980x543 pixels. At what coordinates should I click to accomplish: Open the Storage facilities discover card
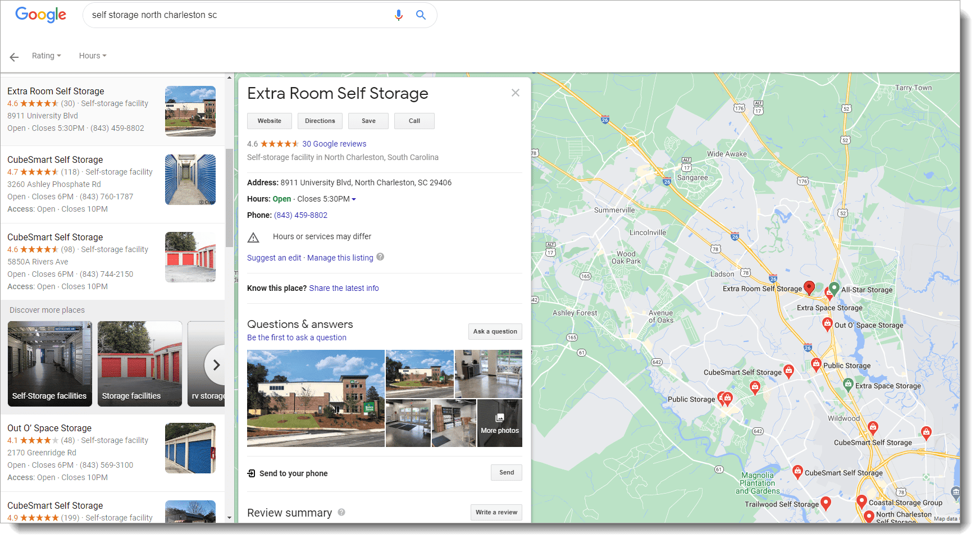[140, 364]
